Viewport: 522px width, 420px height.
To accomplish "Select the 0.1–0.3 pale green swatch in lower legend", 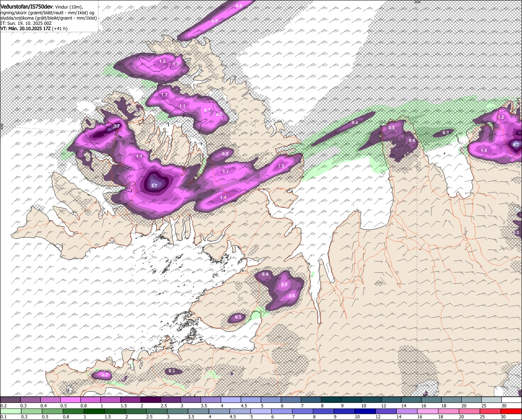I will [x=11, y=411].
